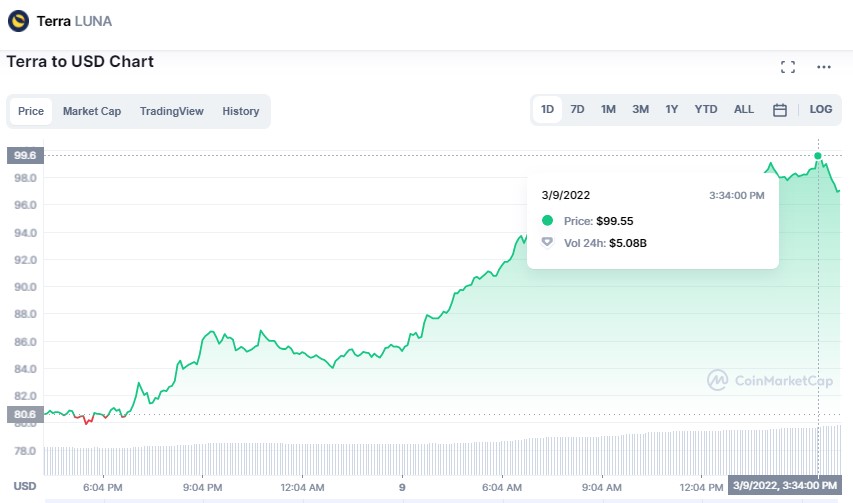Image resolution: width=853 pixels, height=503 pixels.
Task: Switch to the Market Cap tab
Action: tap(92, 111)
